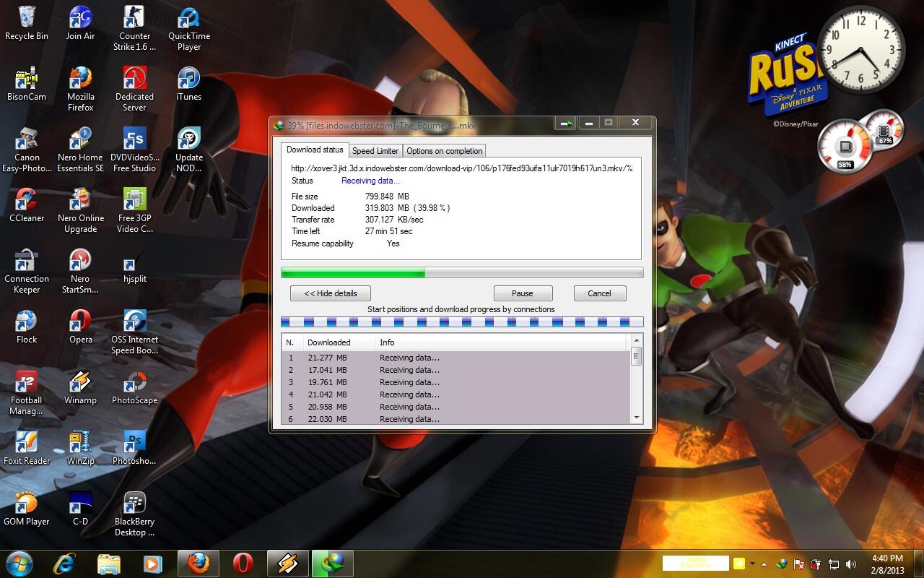Click the 'N.' column header
This screenshot has width=924, height=578.
(292, 342)
